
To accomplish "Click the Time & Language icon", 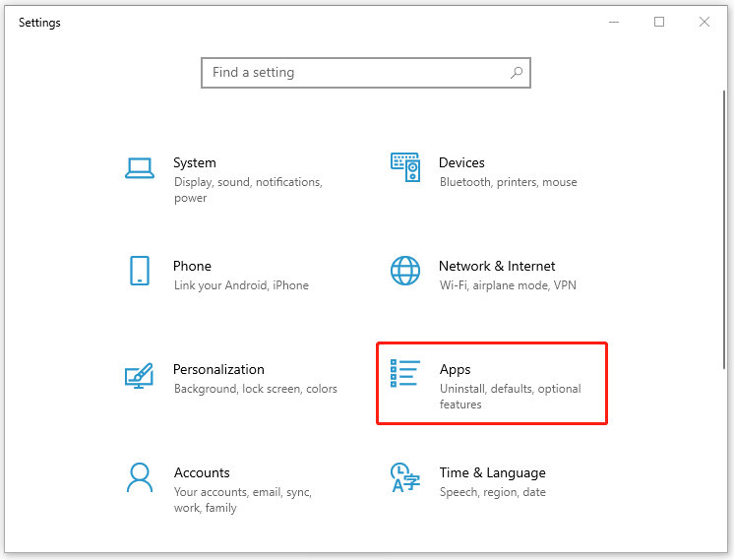I will click(405, 477).
